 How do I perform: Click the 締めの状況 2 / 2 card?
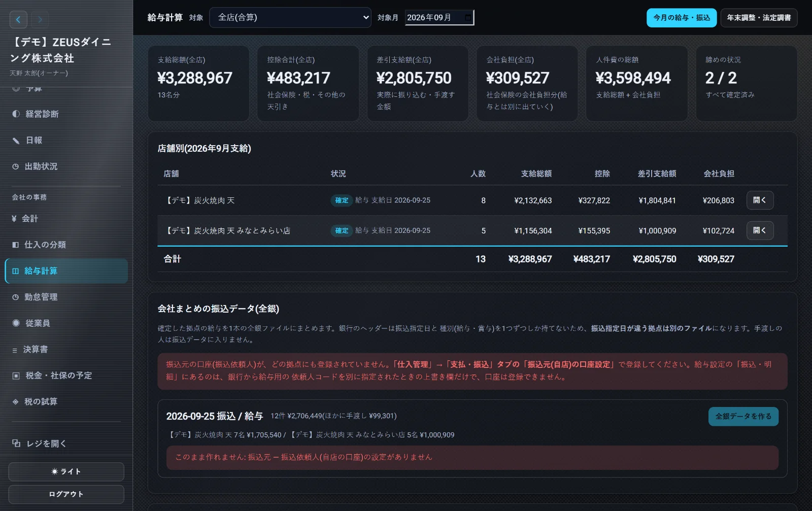747,83
